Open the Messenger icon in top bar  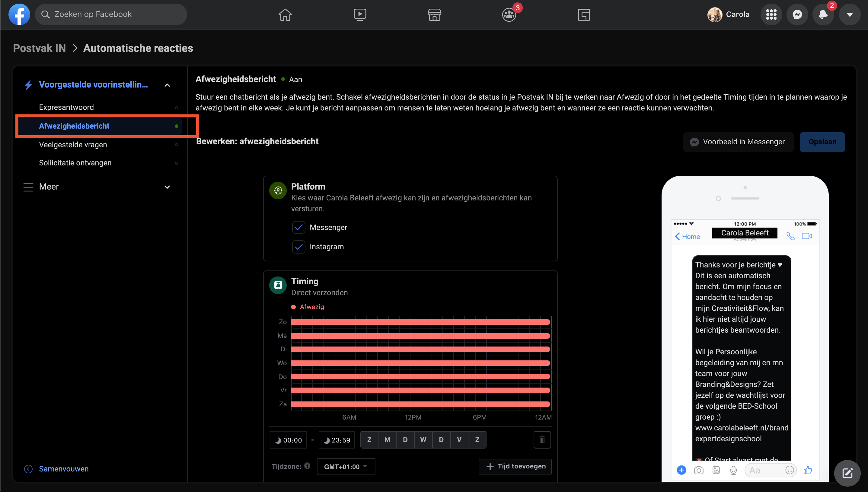797,14
